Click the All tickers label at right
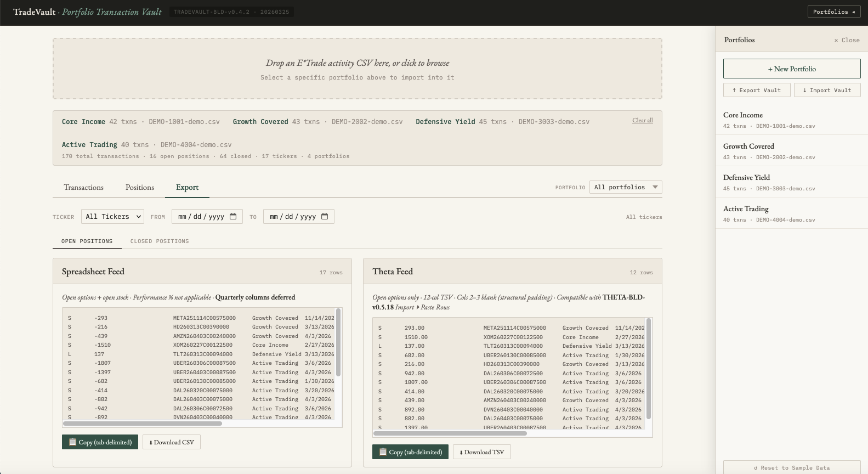868x474 pixels. 644,217
